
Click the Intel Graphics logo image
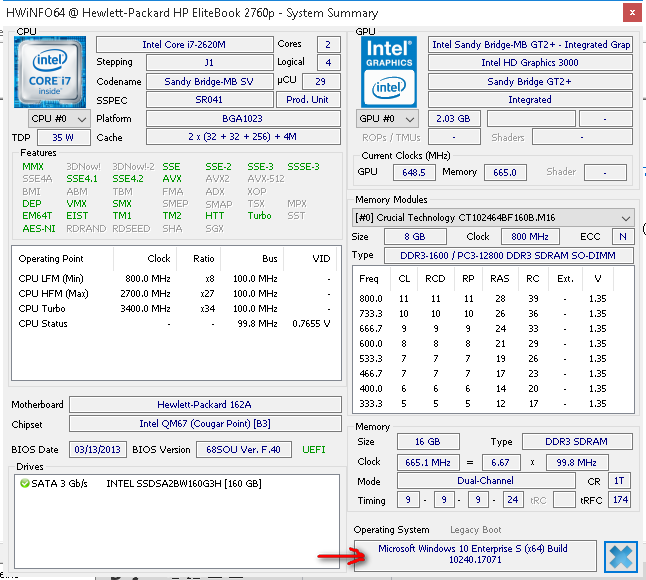tap(389, 72)
